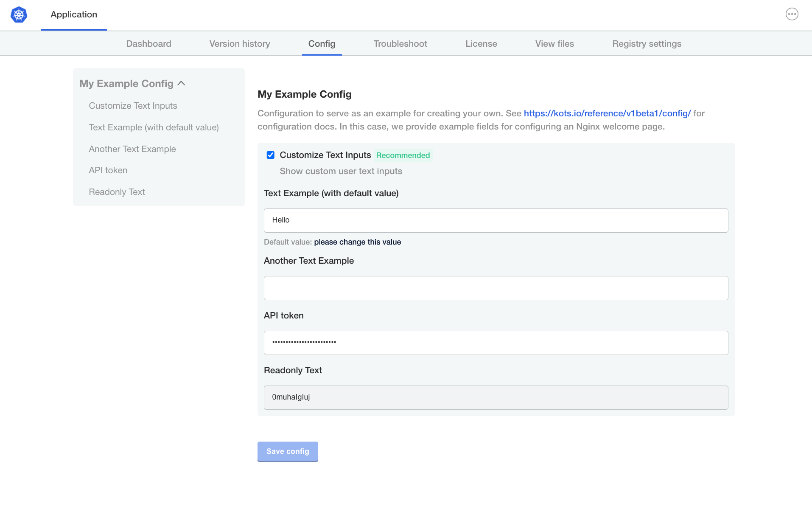The height and width of the screenshot is (521, 812).
Task: Switch to the Troubleshoot tab
Action: 400,43
